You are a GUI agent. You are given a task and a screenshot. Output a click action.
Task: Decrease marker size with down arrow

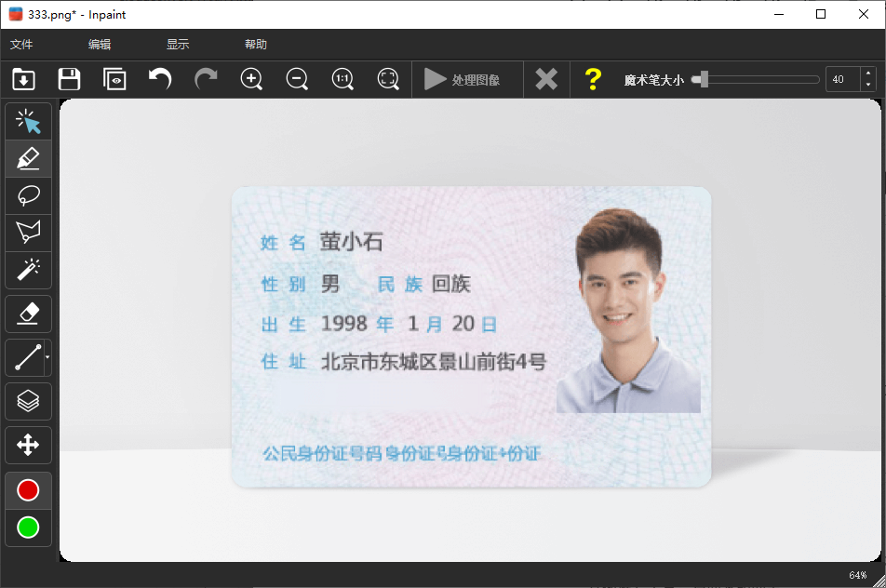click(868, 86)
